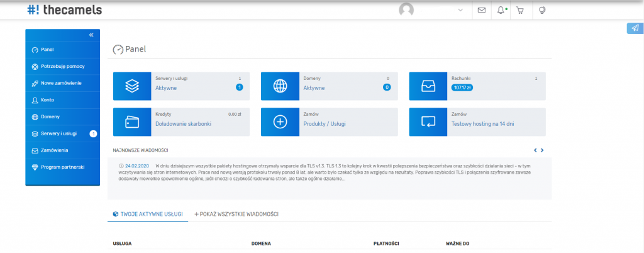This screenshot has height=253, width=644.
Task: Open the user avatar profile picture
Action: pos(406,10)
